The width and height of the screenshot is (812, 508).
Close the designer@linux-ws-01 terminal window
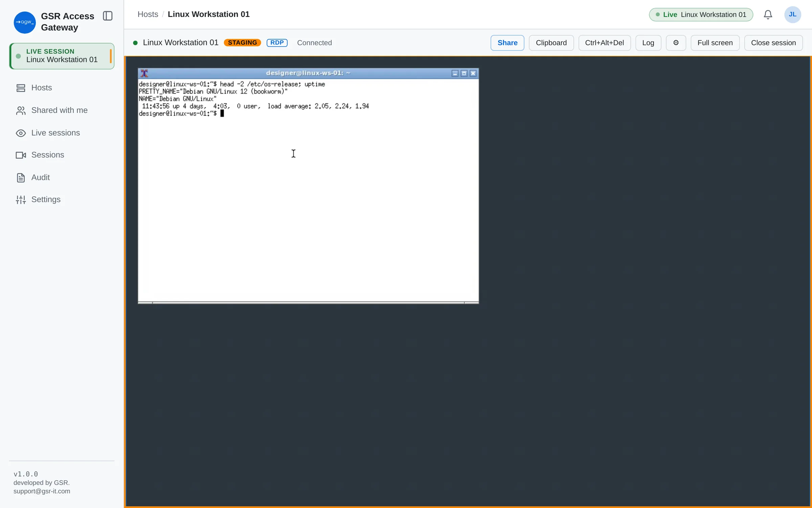473,73
